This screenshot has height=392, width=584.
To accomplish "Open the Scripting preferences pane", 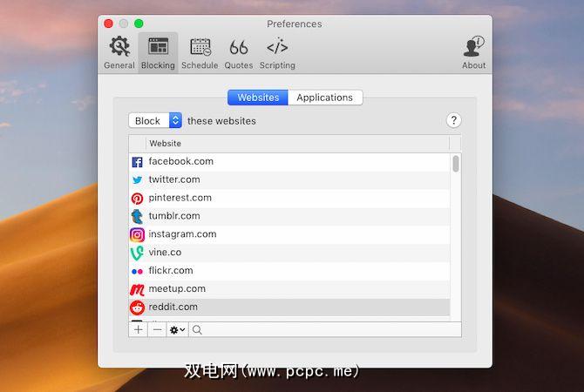I will pos(277,52).
